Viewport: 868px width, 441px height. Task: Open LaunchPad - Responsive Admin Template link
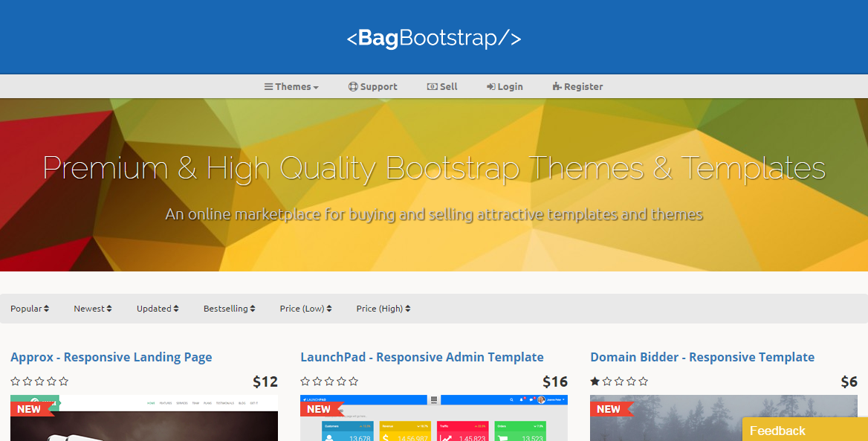point(422,357)
